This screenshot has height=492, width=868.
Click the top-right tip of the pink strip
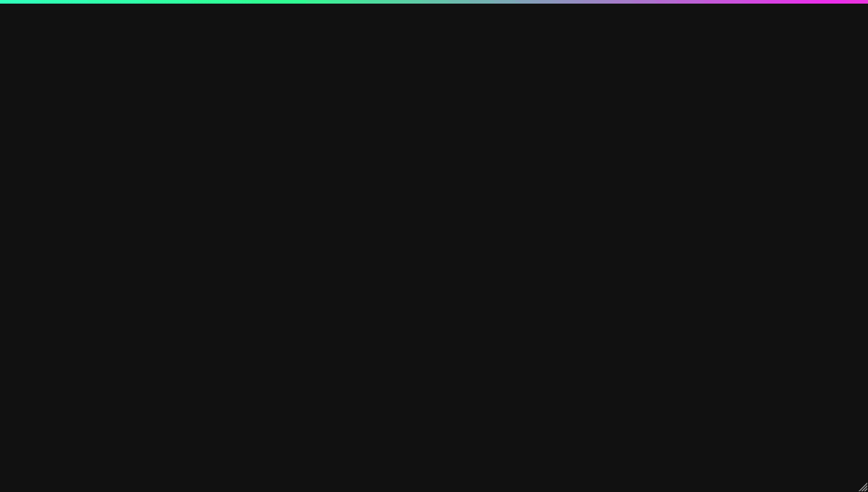pyautogui.click(x=865, y=1)
